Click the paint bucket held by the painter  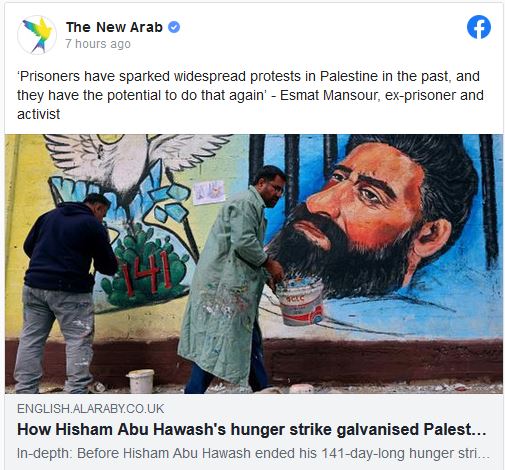point(300,303)
